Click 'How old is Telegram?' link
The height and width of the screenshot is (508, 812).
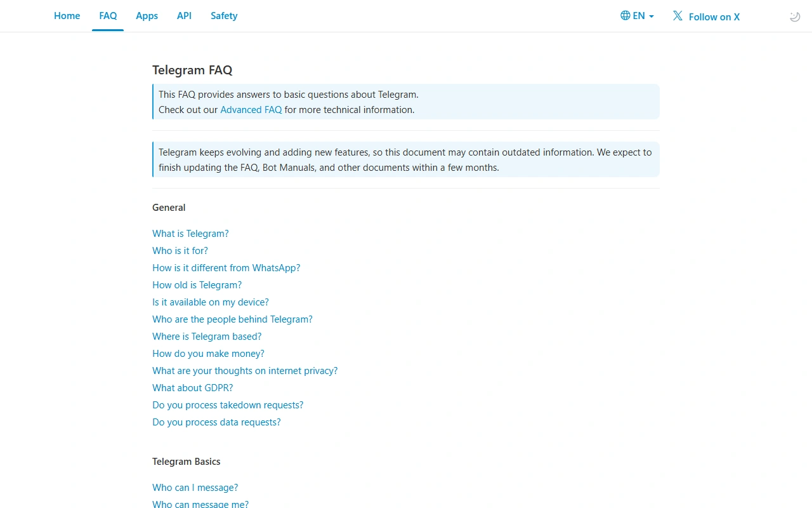pyautogui.click(x=197, y=285)
